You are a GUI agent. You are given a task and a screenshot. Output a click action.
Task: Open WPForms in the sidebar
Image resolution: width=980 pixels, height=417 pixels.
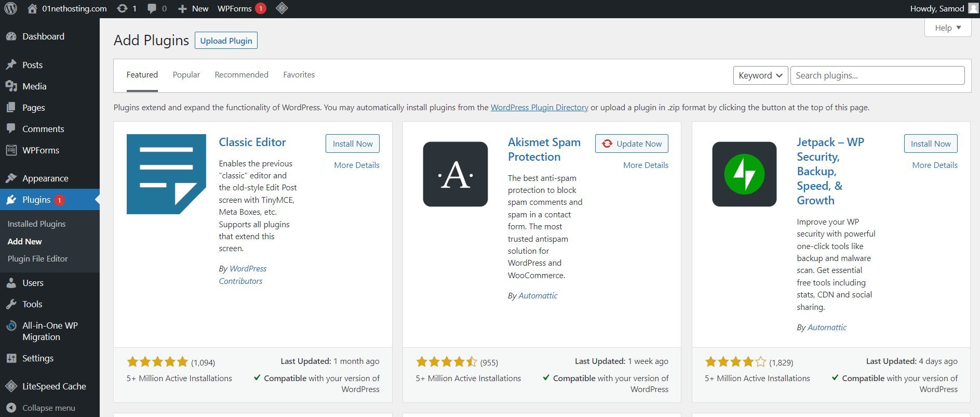[50, 150]
